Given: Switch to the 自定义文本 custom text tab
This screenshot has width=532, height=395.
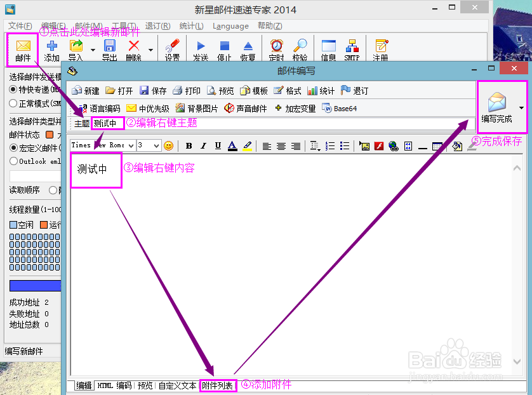Looking at the screenshot, I should click(x=178, y=385).
